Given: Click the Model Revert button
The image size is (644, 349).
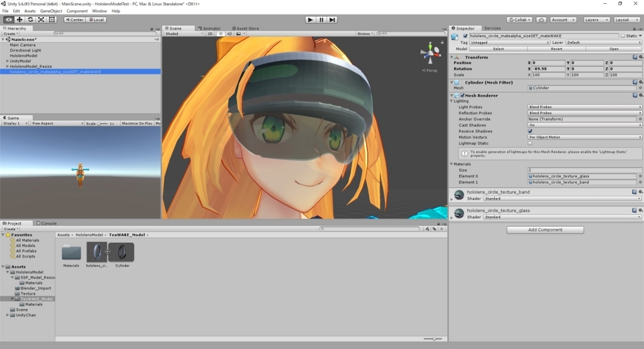Looking at the screenshot, I should pos(557,49).
